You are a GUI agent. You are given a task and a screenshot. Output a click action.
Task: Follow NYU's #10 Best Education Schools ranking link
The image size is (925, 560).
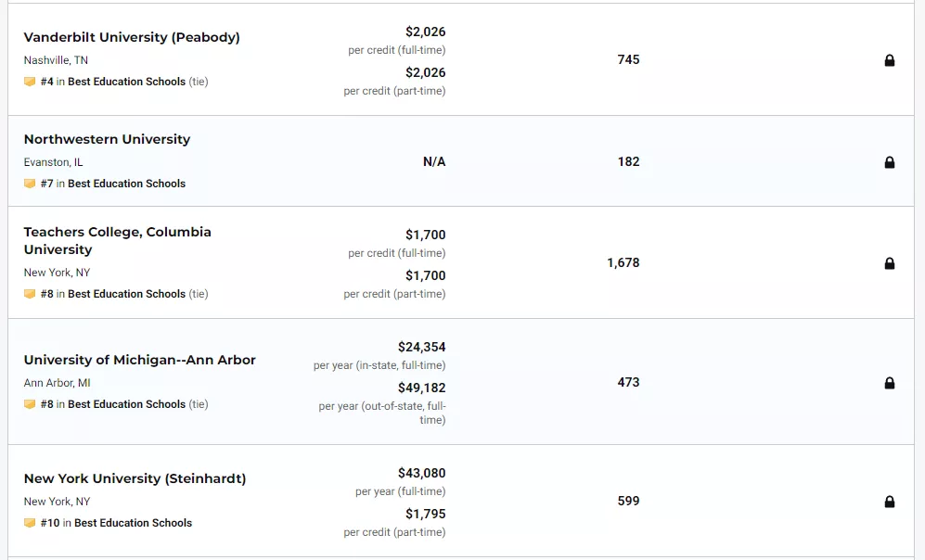[116, 523]
